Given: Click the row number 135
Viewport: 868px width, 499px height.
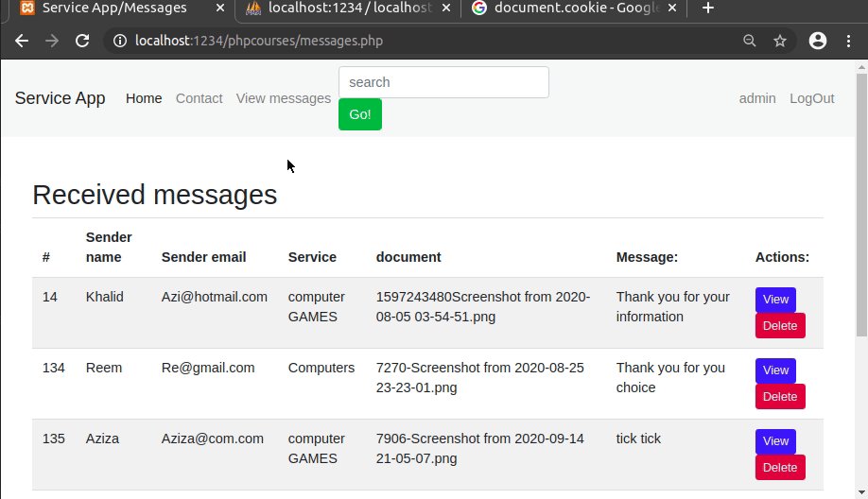Looking at the screenshot, I should [x=54, y=439].
